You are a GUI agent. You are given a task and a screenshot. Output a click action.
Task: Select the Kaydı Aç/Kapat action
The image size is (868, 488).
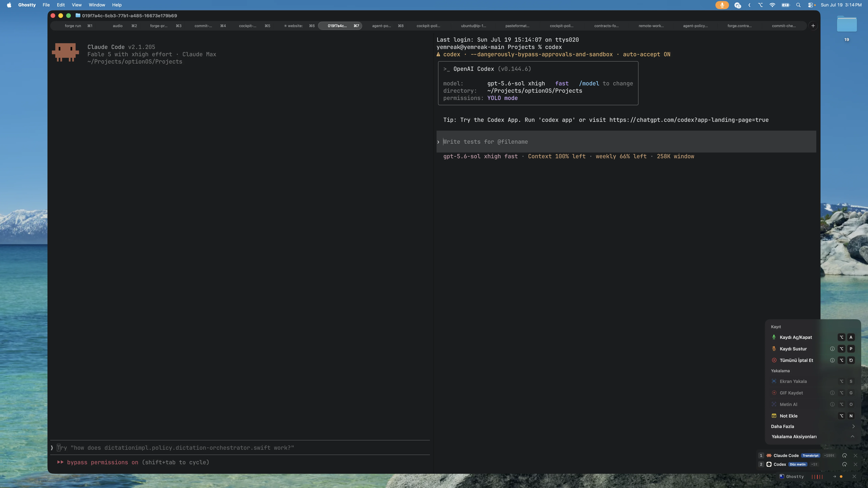813,337
